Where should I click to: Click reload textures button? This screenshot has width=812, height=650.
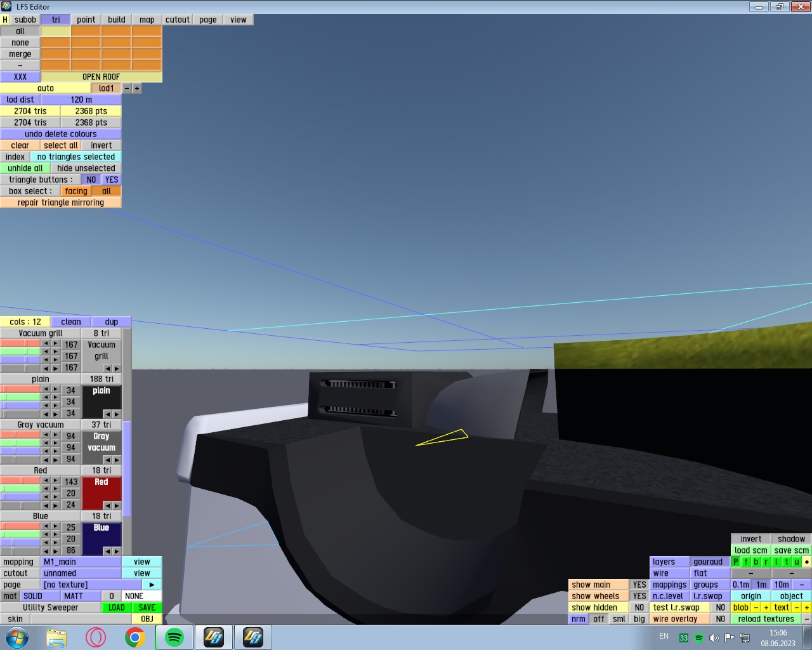(x=766, y=619)
